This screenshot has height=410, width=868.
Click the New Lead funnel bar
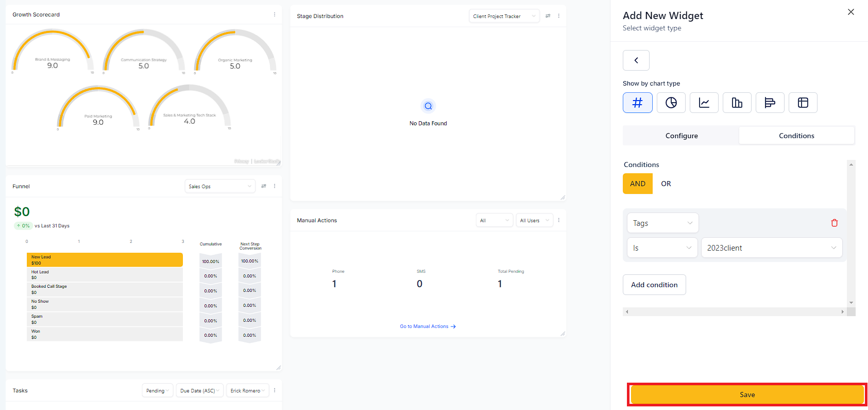click(x=105, y=259)
